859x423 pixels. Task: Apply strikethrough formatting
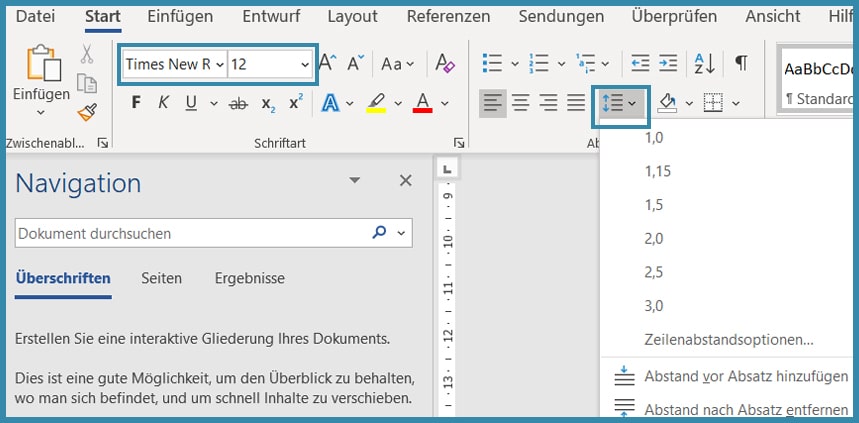tap(238, 103)
